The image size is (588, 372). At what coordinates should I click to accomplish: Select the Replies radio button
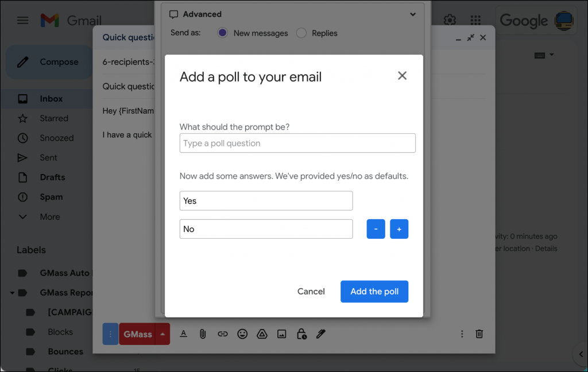tap(301, 33)
